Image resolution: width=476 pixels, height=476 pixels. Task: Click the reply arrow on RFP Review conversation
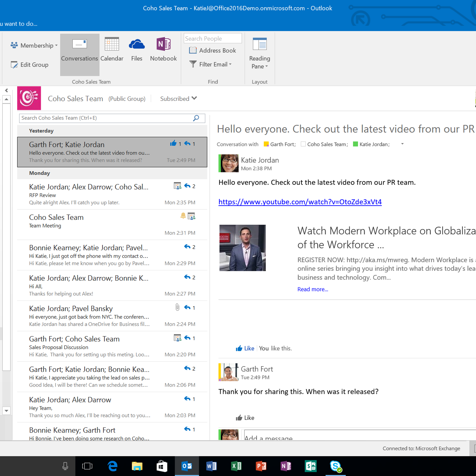point(187,186)
